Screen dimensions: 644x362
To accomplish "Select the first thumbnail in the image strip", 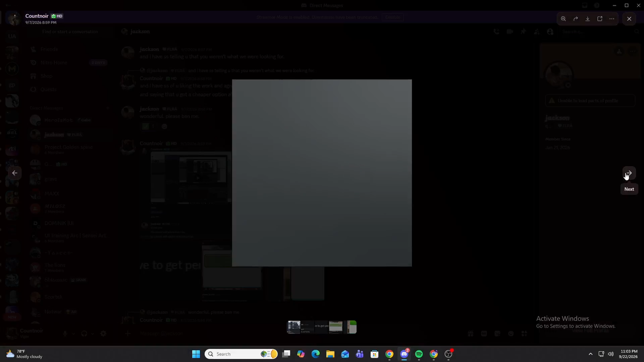I will pyautogui.click(x=294, y=327).
